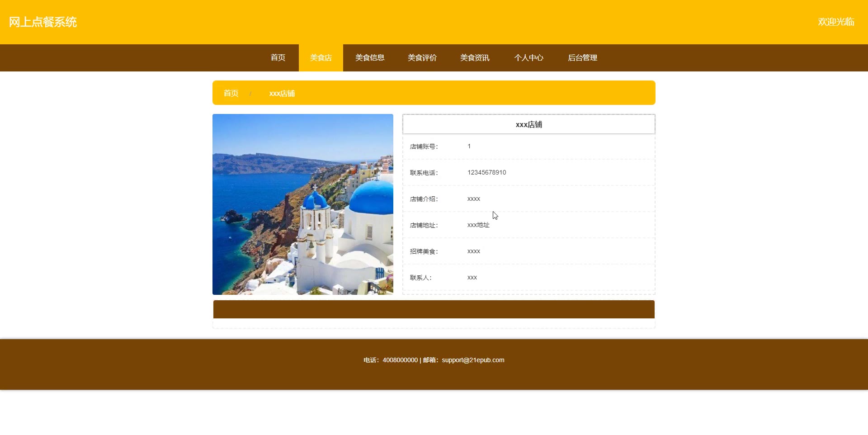Click the 店铺介绍 label

point(424,199)
